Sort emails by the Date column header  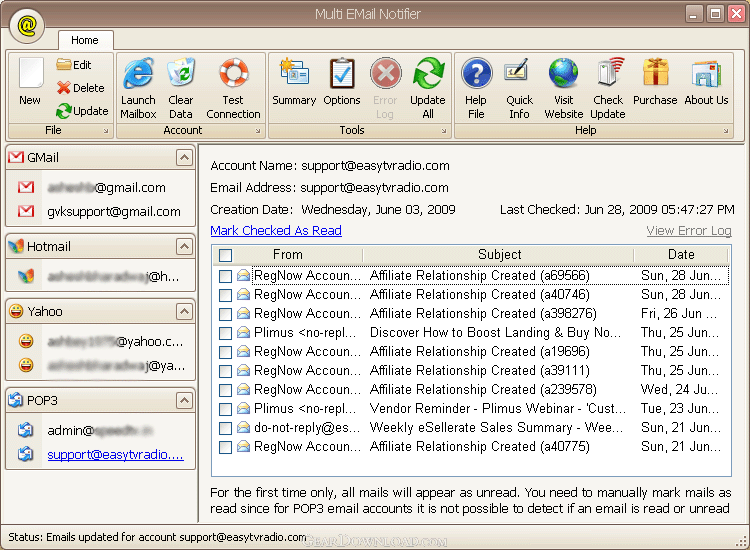click(681, 254)
